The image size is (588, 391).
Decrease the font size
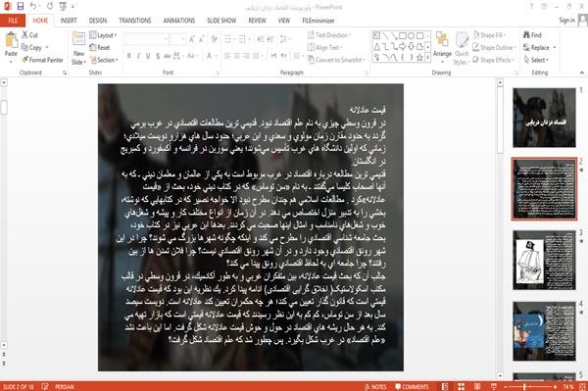(x=201, y=39)
